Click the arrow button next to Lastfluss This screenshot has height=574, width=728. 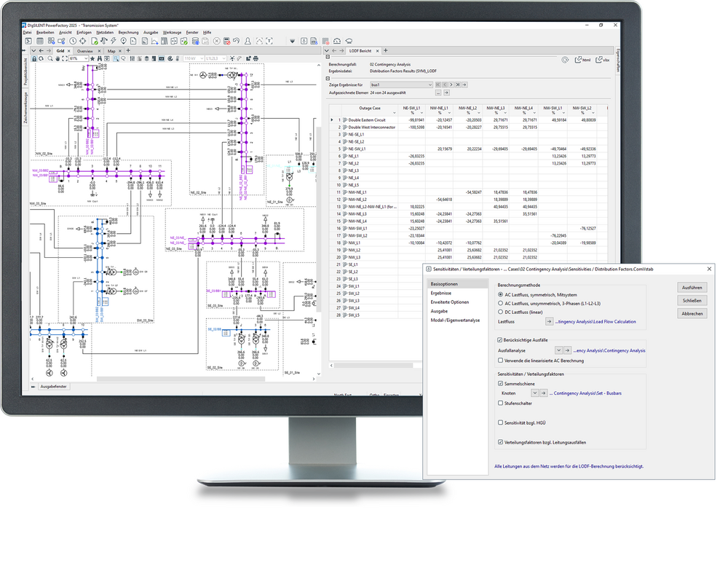(549, 321)
